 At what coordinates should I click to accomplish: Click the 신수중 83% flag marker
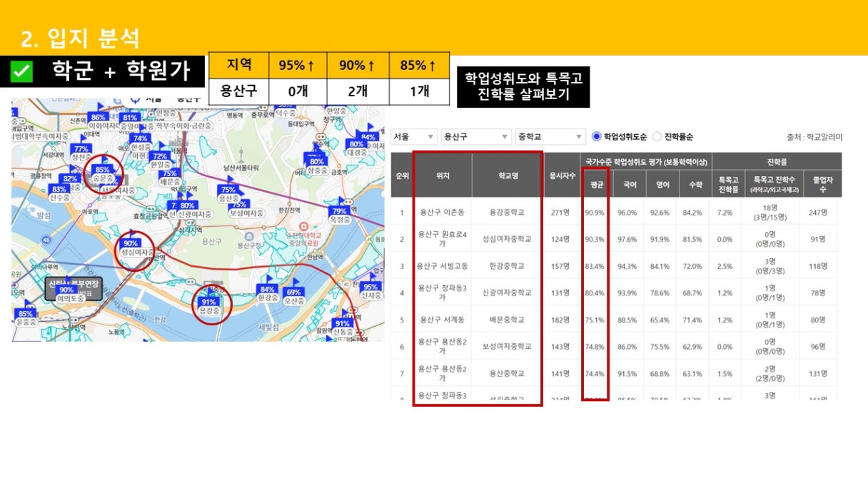(x=59, y=189)
